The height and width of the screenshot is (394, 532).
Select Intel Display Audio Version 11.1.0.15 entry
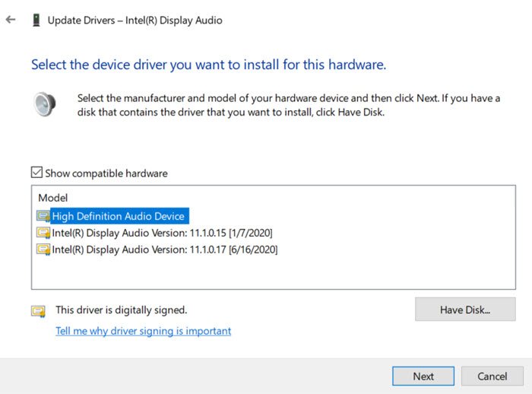162,233
